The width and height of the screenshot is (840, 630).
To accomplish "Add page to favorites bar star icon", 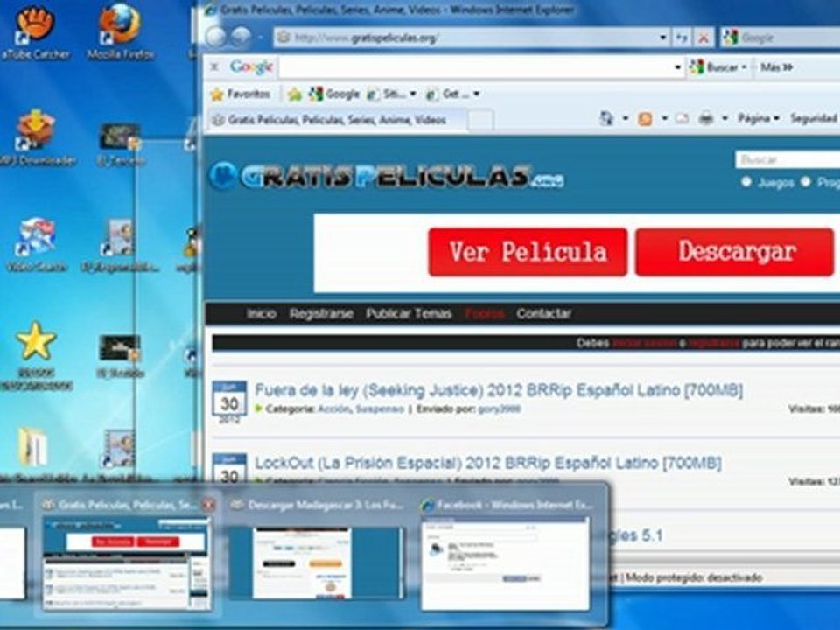I will (295, 94).
